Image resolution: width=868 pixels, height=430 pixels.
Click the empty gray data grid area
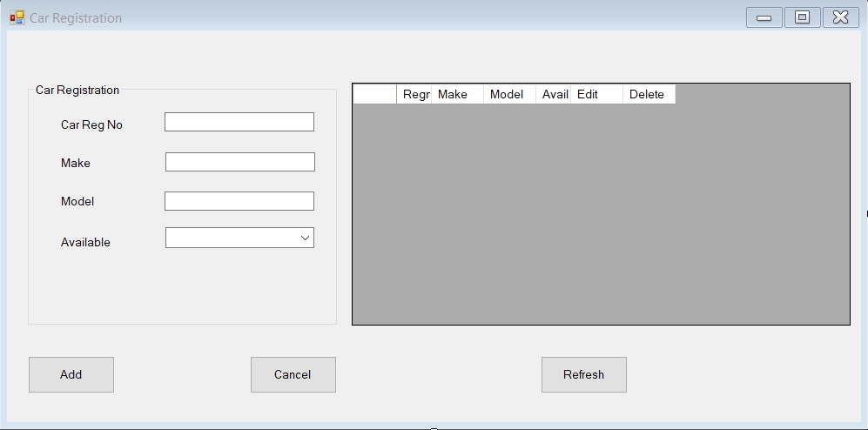pyautogui.click(x=601, y=218)
